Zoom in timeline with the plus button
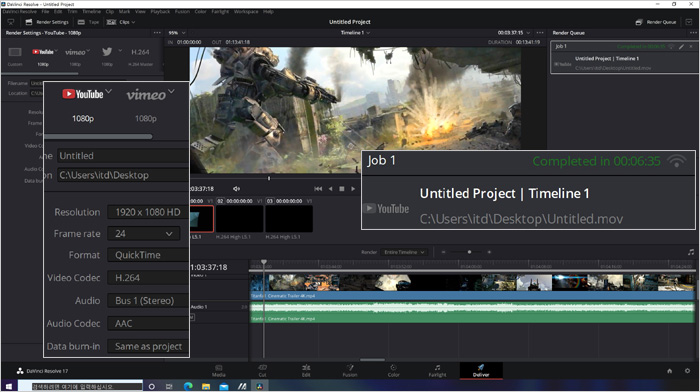 coord(489,252)
